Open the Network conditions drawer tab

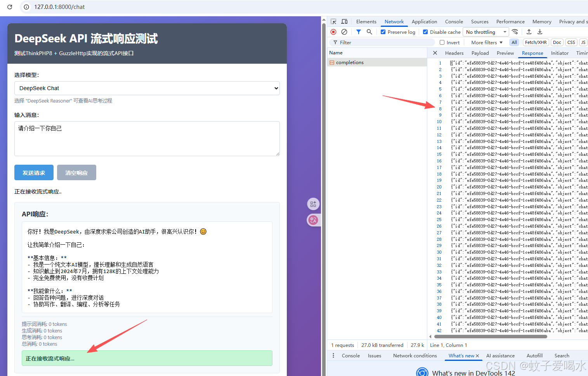point(415,355)
